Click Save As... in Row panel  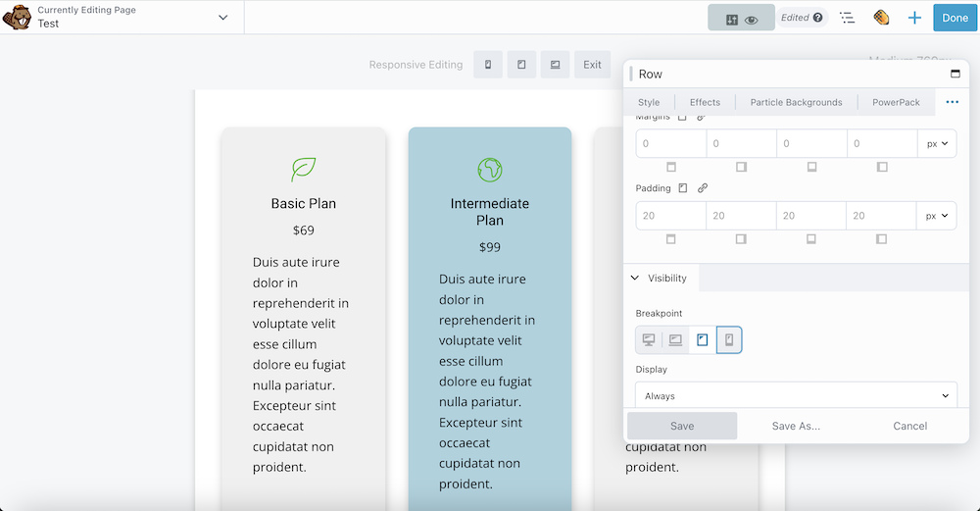point(796,426)
